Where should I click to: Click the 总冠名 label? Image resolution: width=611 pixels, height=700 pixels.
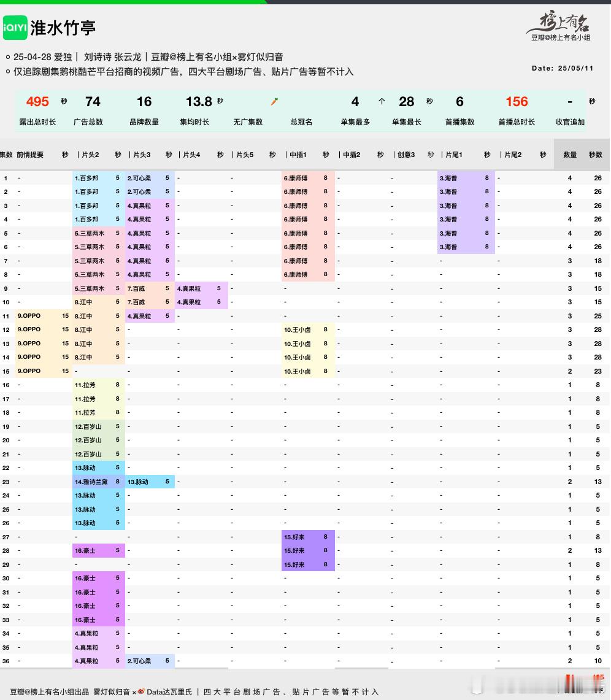coord(301,122)
